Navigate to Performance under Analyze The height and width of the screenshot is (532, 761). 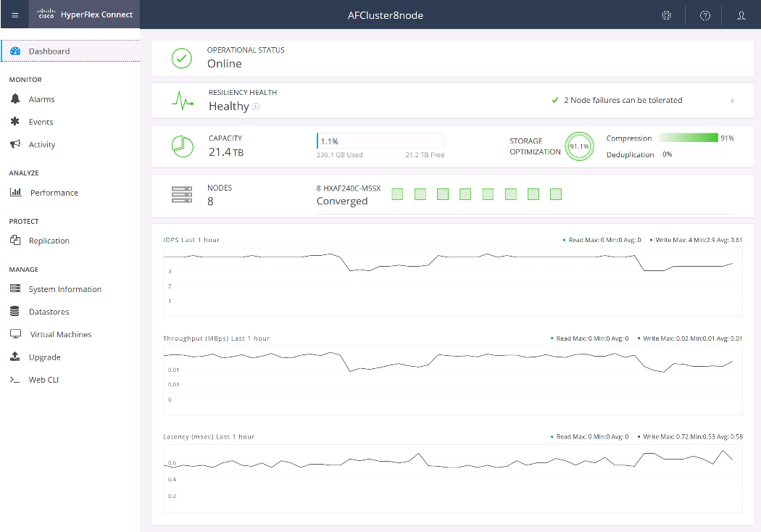coord(54,193)
